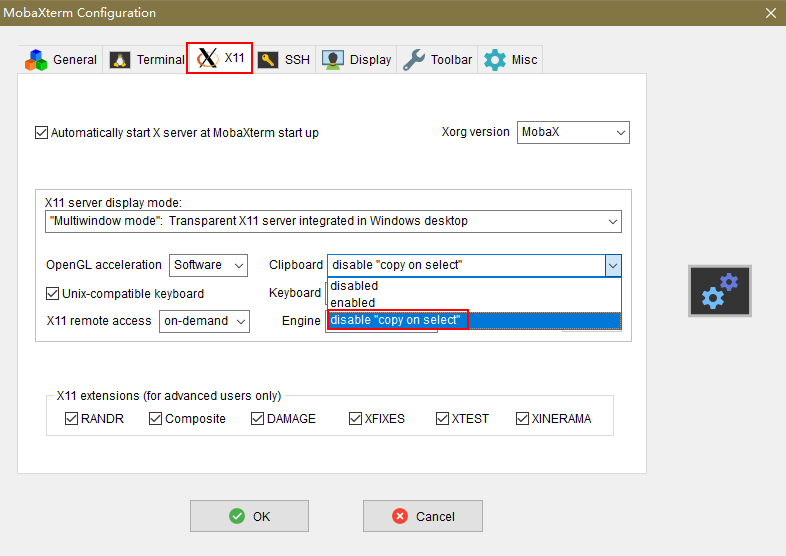Close the MobaXterm Configuration window
786x556 pixels.
[x=771, y=13]
